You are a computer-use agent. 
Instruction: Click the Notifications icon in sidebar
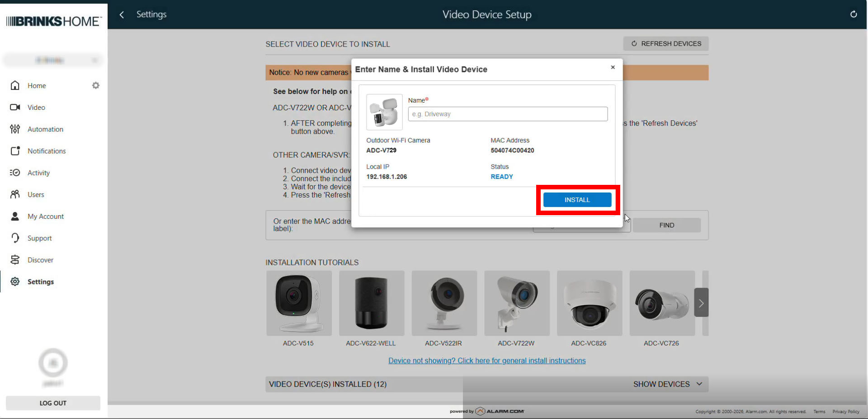point(15,151)
